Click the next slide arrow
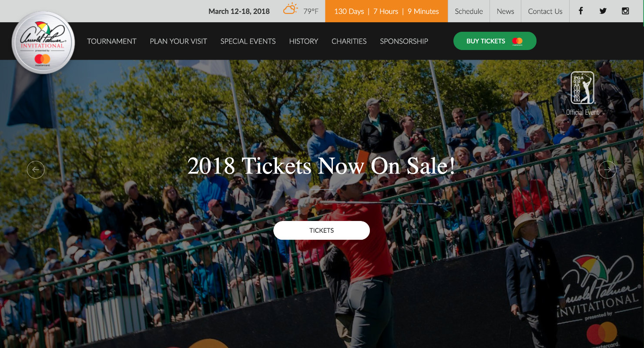This screenshot has height=348, width=644. pos(607,170)
